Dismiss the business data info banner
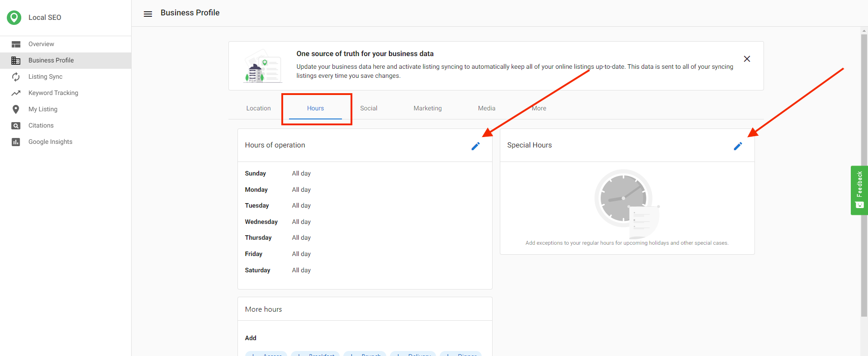The image size is (868, 356). (747, 59)
